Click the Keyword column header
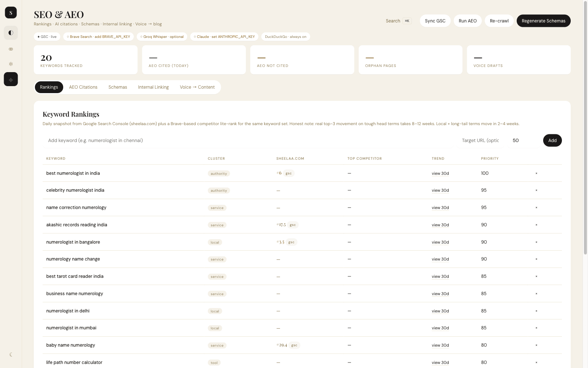 click(56, 159)
